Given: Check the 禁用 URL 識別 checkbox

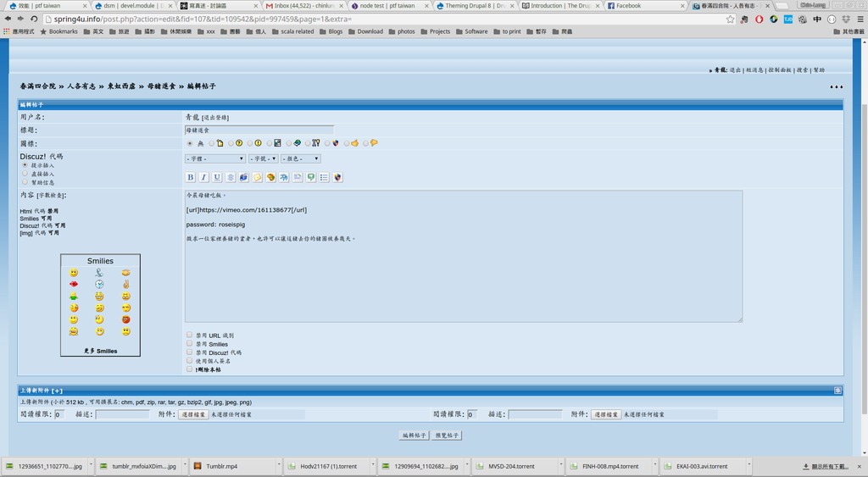Looking at the screenshot, I should coord(190,335).
